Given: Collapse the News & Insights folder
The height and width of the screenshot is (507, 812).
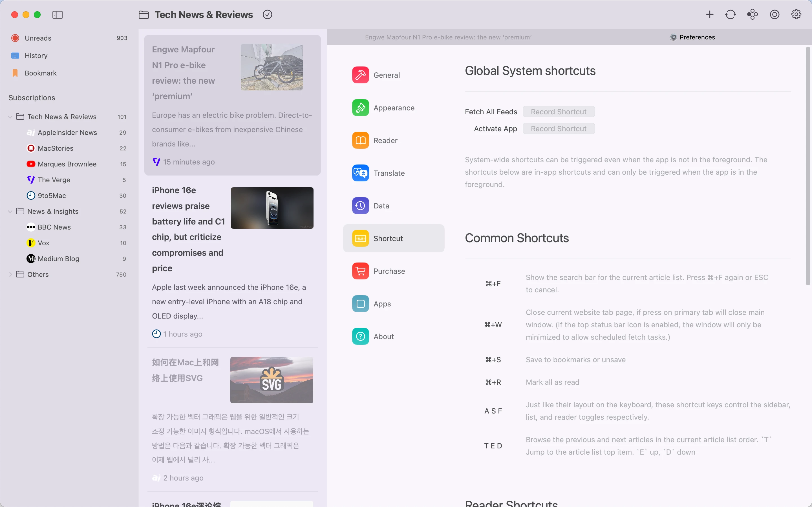Looking at the screenshot, I should (10, 211).
